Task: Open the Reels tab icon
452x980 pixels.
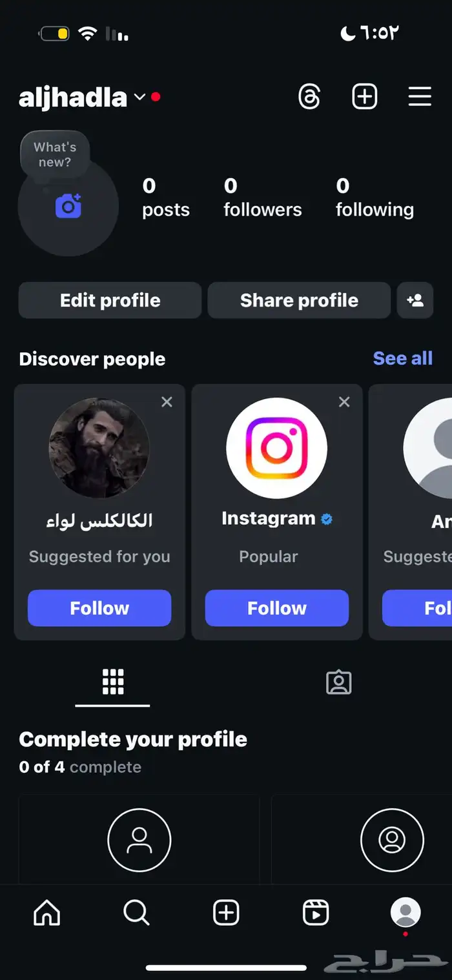Action: point(316,913)
